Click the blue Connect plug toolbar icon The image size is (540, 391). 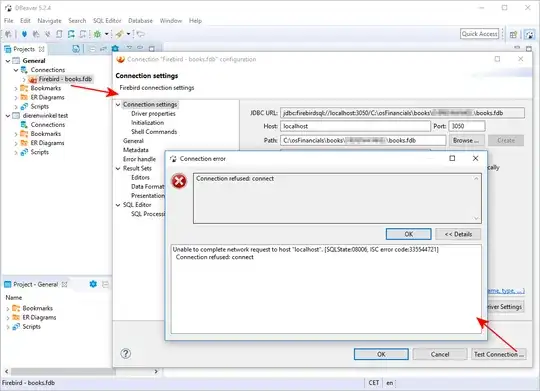24,34
